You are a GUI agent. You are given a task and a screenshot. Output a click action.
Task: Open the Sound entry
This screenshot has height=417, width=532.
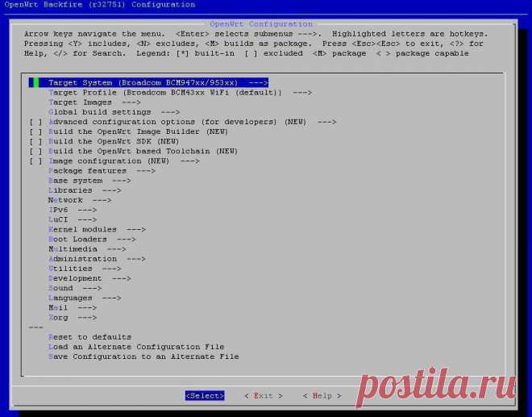(75, 288)
